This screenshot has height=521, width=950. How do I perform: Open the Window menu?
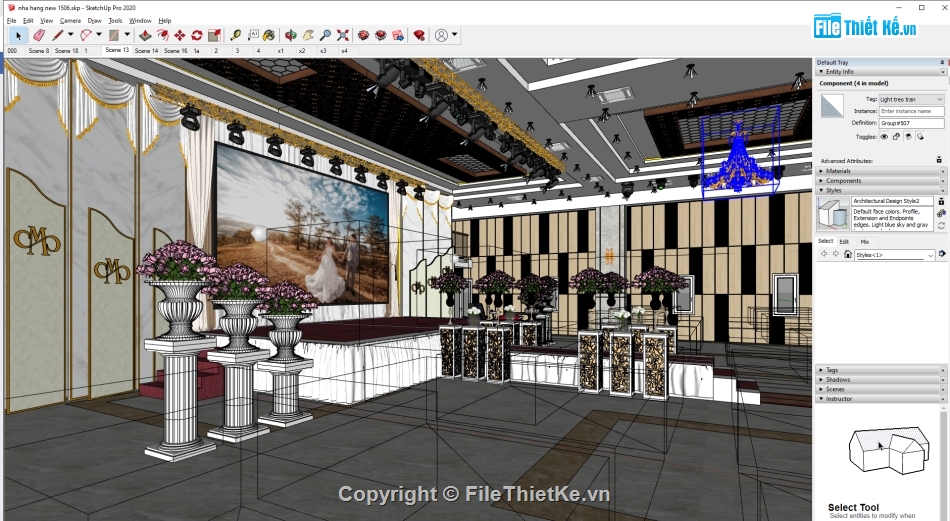[140, 21]
